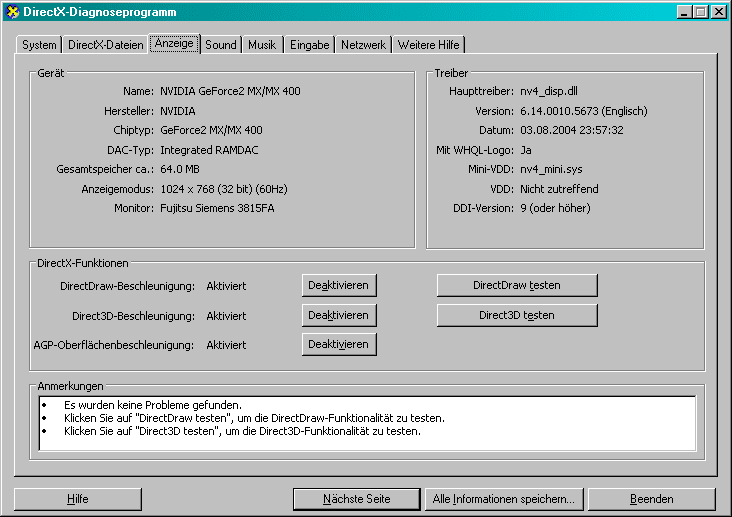This screenshot has height=517, width=732.
Task: Go to Nächste Seite
Action: click(357, 499)
